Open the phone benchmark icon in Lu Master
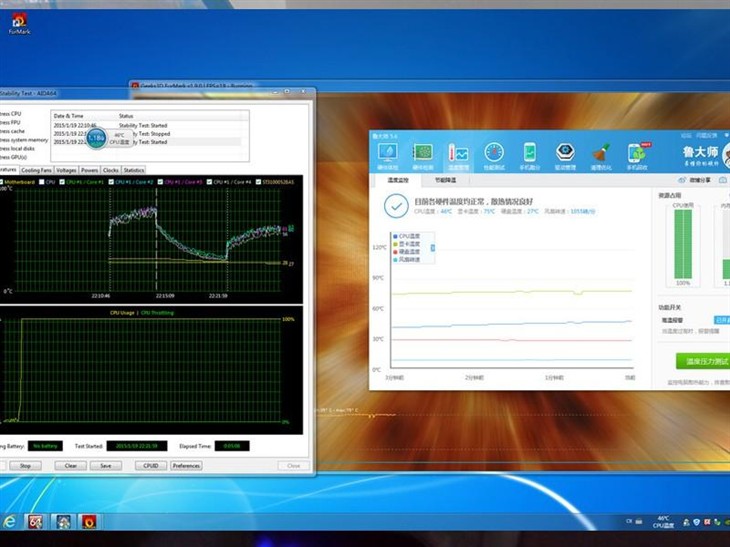Screen dimensions: 730x547 (x=530, y=156)
